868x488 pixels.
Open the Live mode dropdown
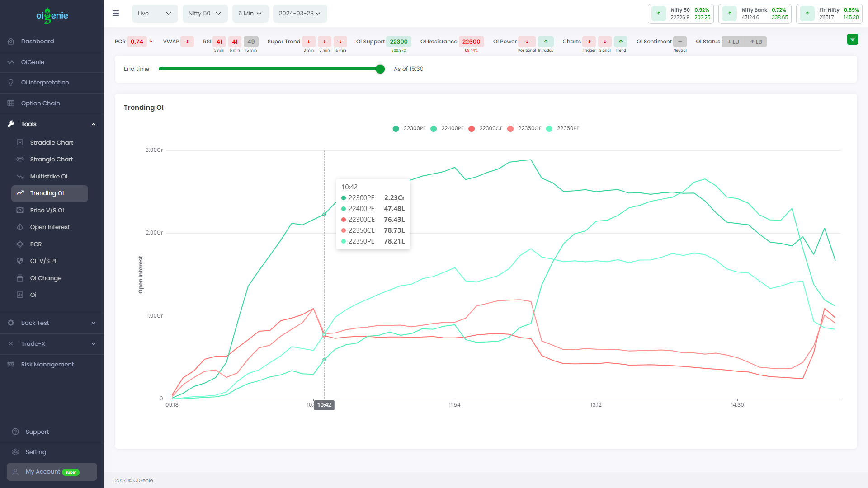155,13
